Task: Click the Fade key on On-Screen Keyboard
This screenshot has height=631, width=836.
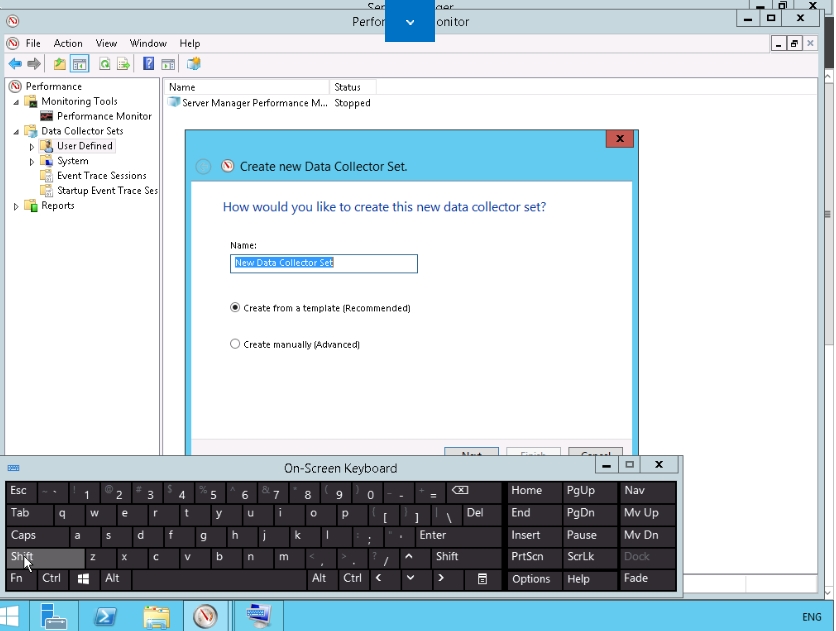Action: 648,579
